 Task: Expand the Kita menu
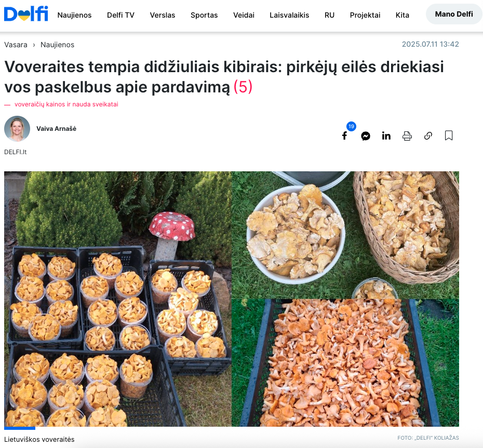(403, 15)
